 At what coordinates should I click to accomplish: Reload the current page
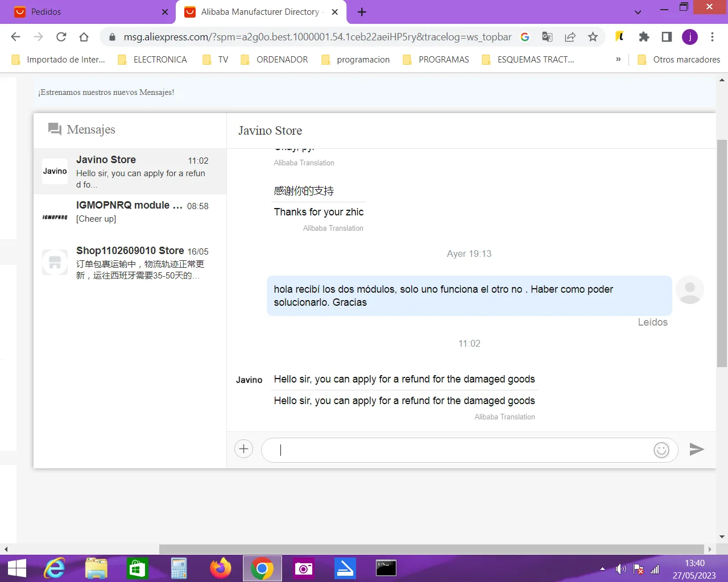pos(61,37)
